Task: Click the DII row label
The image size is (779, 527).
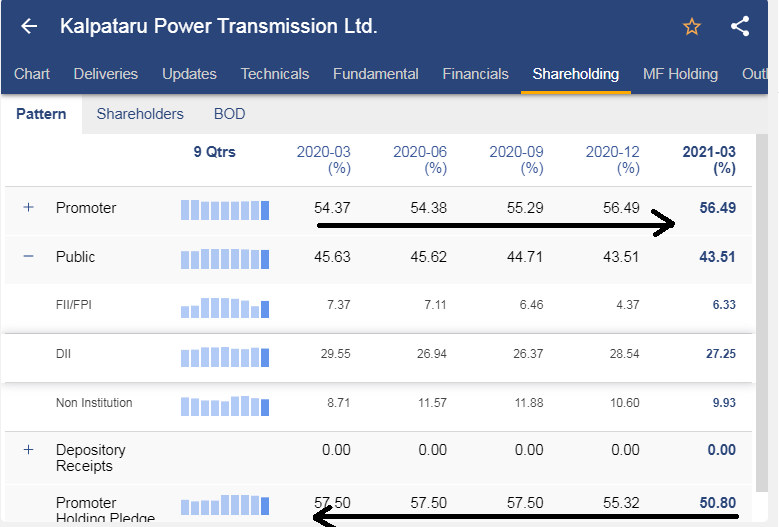Action: pos(63,354)
